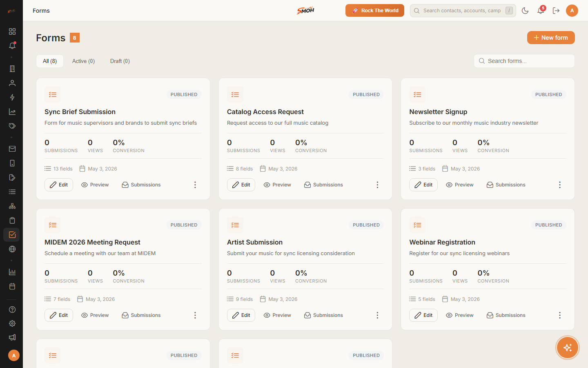Click the Rock The World button
This screenshot has height=368, width=588.
[375, 11]
